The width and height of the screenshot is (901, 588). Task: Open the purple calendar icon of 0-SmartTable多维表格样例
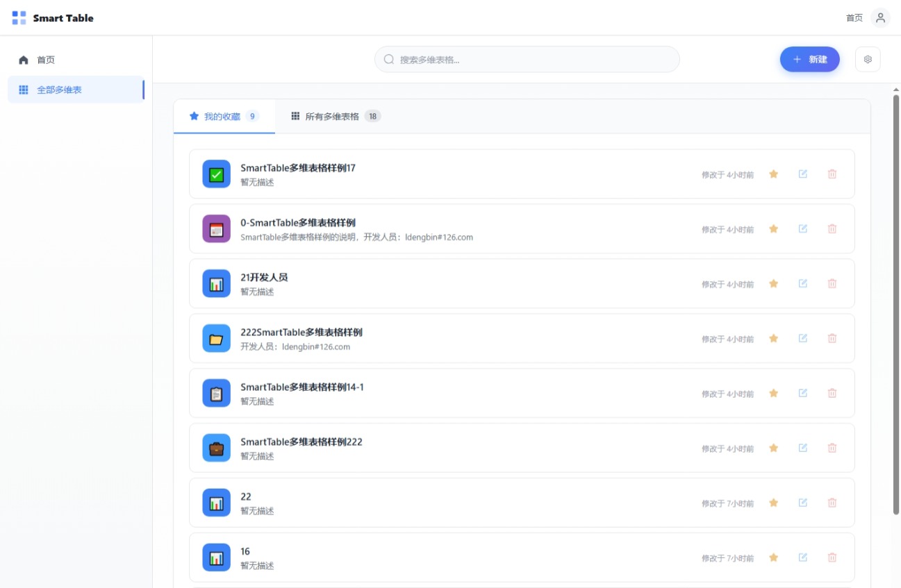(216, 229)
